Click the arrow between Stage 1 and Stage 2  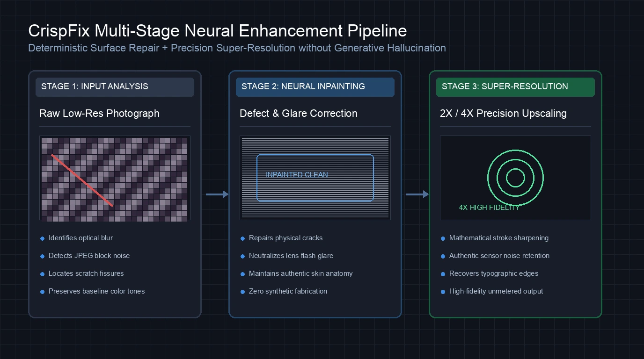tap(217, 194)
